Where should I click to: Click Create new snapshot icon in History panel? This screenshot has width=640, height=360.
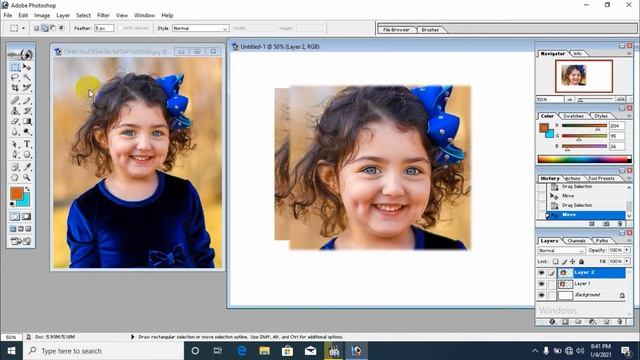(x=606, y=224)
